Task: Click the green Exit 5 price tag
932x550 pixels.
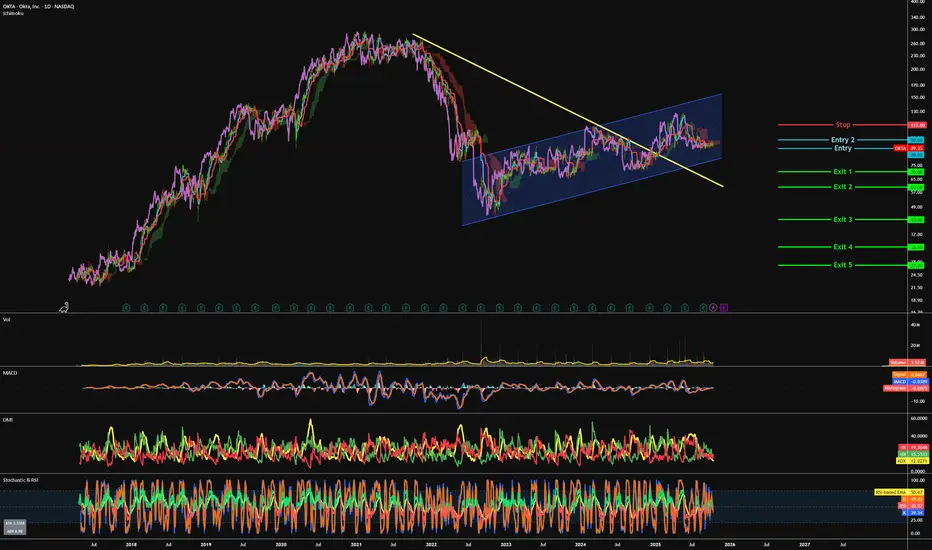Action: 916,265
